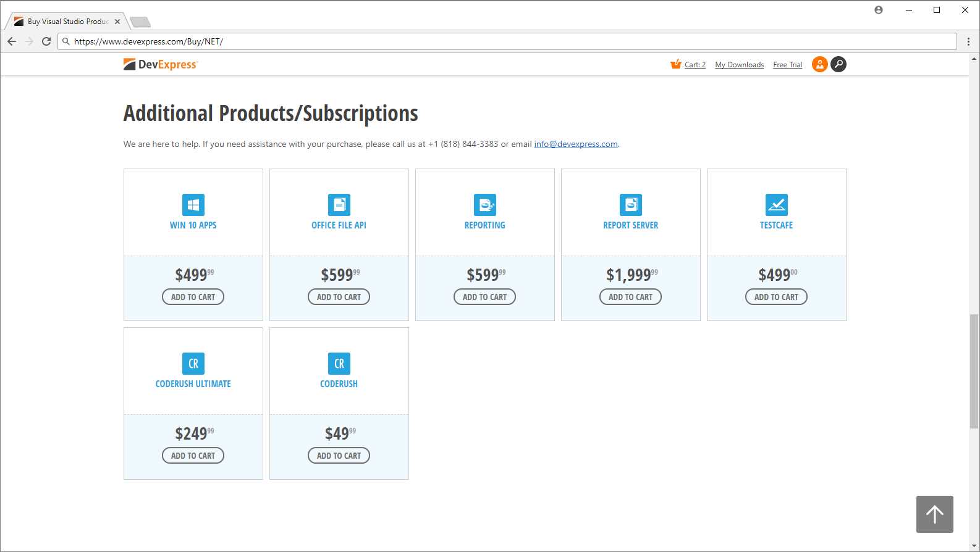The image size is (980, 552).
Task: Click the Win 10 Apps product icon
Action: click(x=193, y=205)
